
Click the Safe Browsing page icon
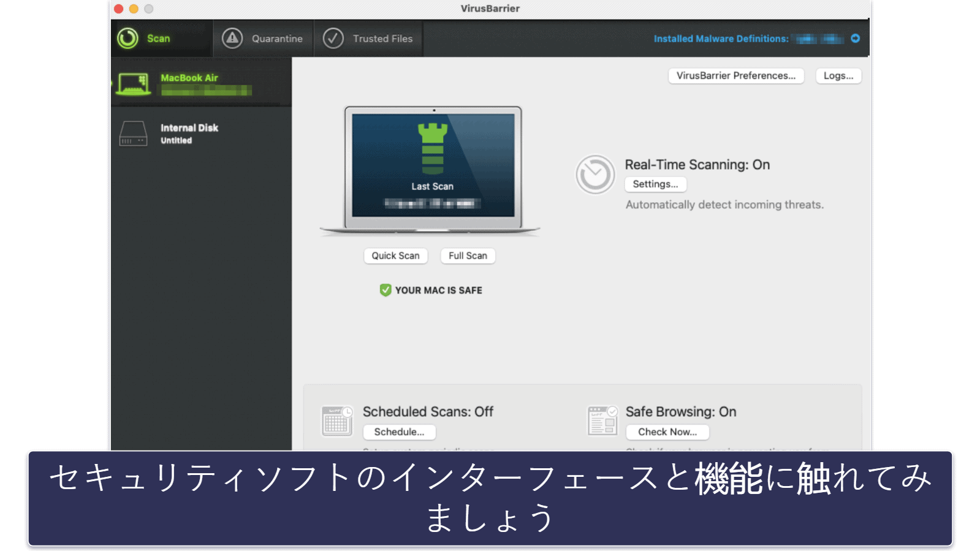[602, 420]
